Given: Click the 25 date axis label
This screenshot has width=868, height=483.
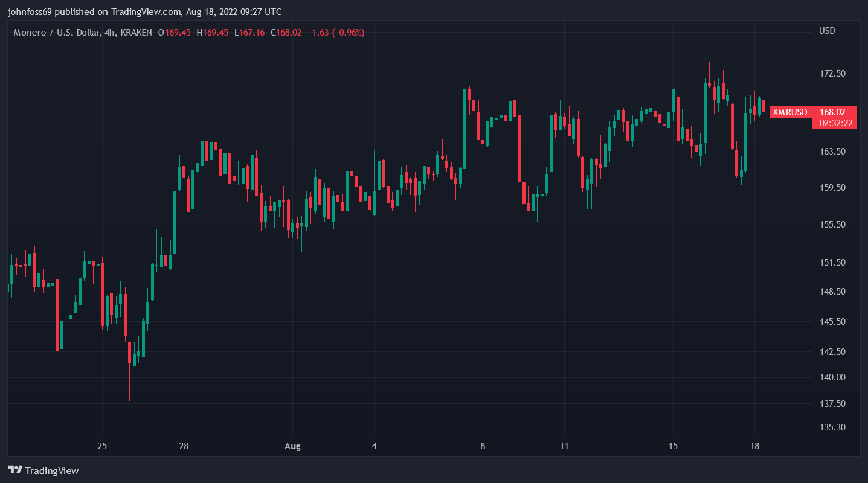Looking at the screenshot, I should coord(102,446).
